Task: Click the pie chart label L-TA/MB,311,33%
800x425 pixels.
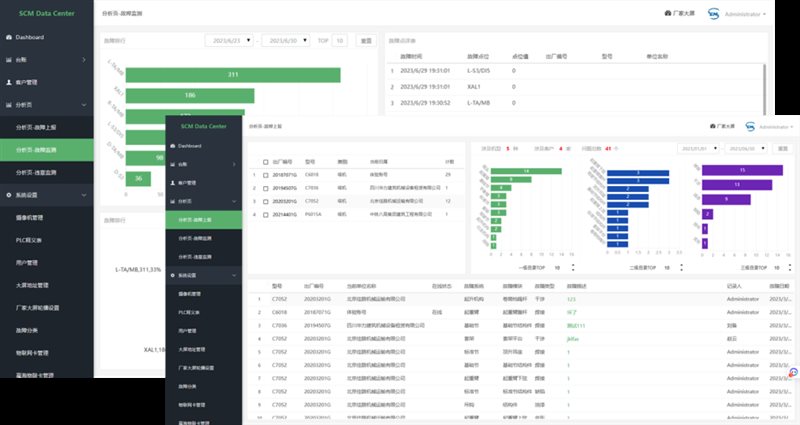Action: pyautogui.click(x=138, y=269)
